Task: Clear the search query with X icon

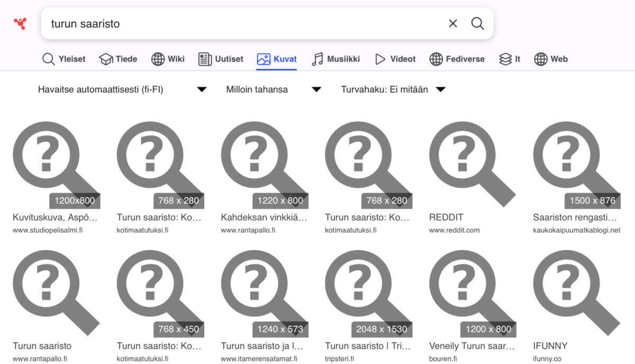Action: click(453, 23)
